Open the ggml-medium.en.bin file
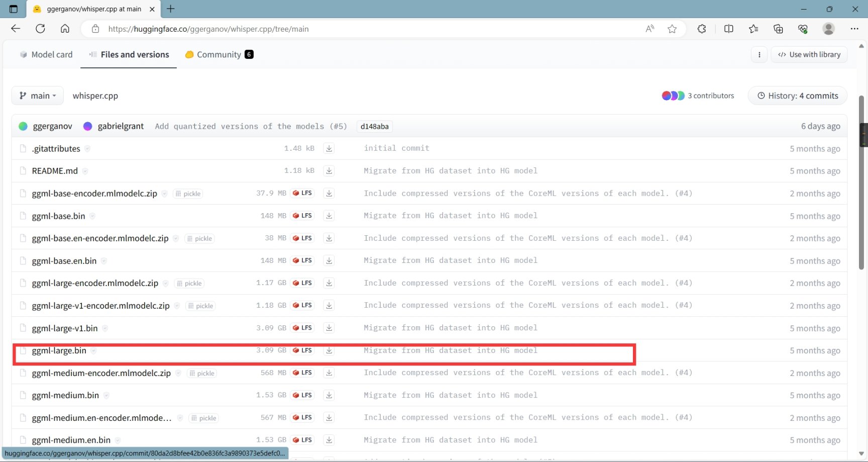This screenshot has width=868, height=462. point(71,440)
